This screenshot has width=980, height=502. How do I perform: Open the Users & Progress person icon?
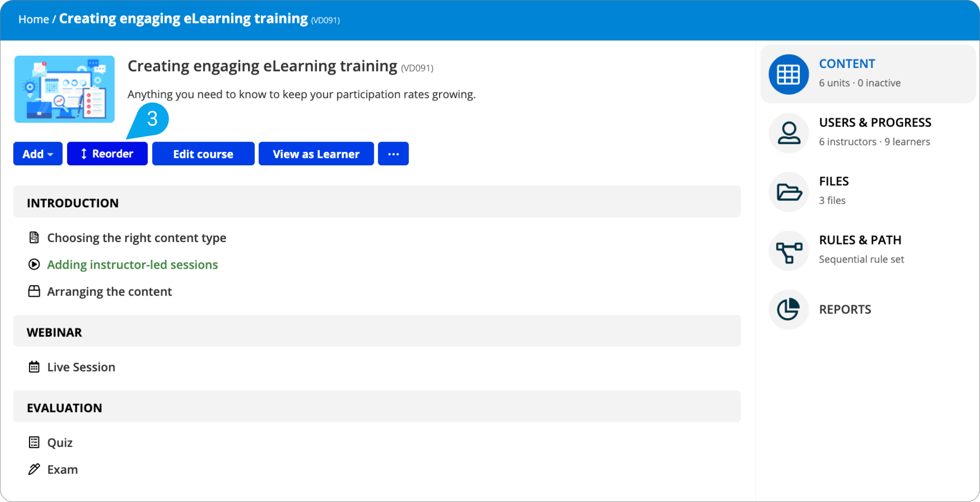point(788,133)
